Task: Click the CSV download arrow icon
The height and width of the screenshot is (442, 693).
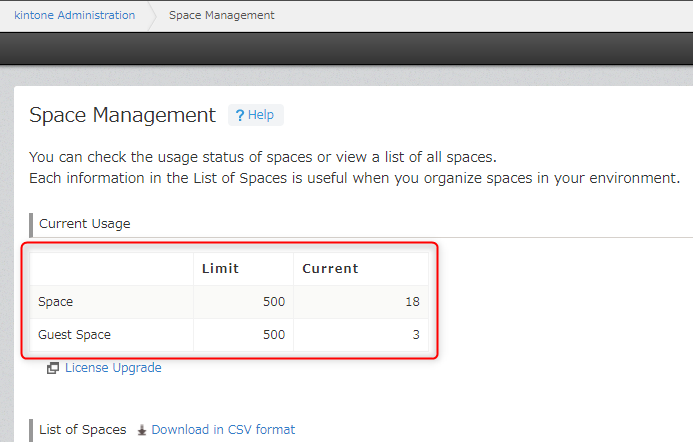Action: click(x=142, y=430)
